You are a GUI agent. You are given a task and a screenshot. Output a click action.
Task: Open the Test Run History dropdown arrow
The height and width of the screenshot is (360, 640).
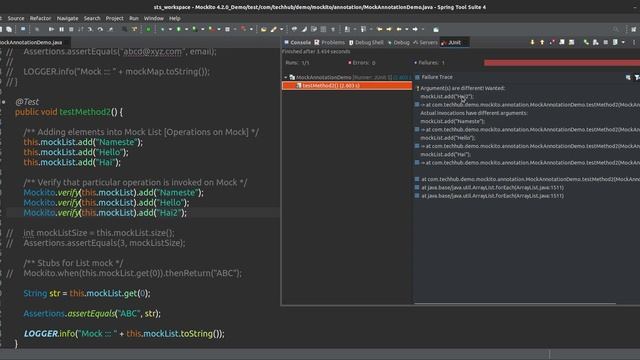point(623,42)
